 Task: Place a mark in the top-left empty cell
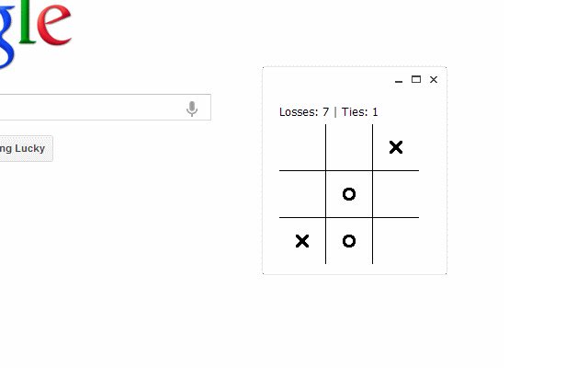(x=302, y=147)
